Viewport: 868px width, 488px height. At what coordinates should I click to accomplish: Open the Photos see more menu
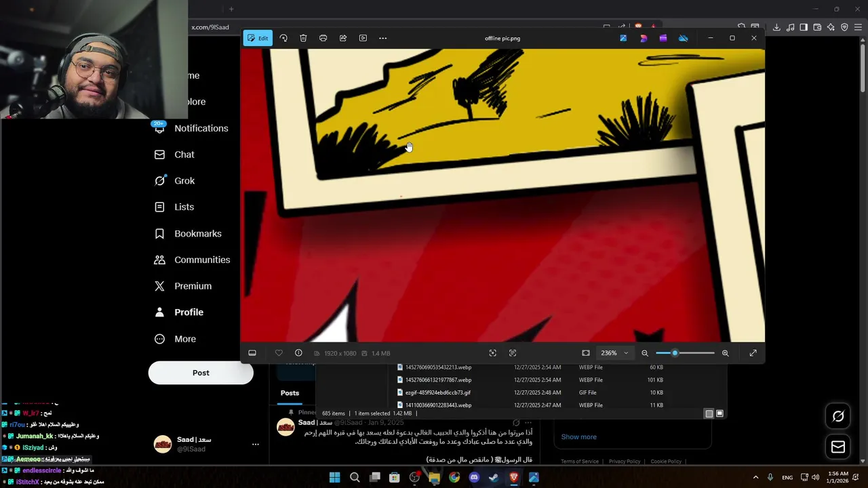[x=383, y=38]
